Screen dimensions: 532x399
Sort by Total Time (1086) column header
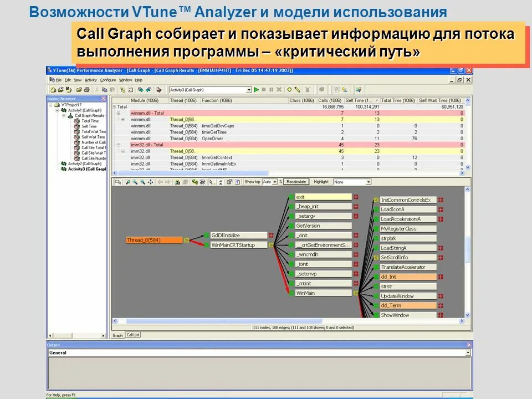click(x=398, y=100)
